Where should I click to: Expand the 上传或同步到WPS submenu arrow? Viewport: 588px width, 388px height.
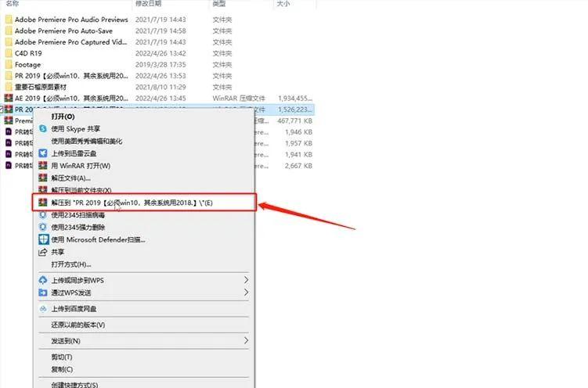click(246, 280)
